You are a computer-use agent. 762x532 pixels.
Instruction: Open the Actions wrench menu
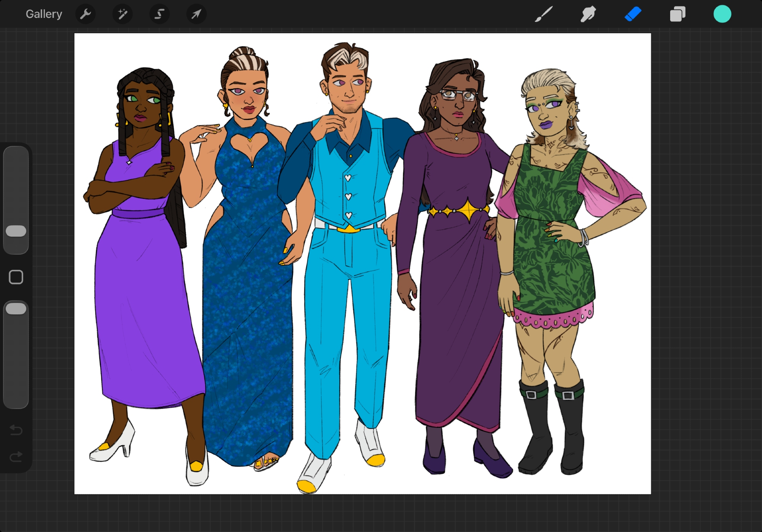85,14
